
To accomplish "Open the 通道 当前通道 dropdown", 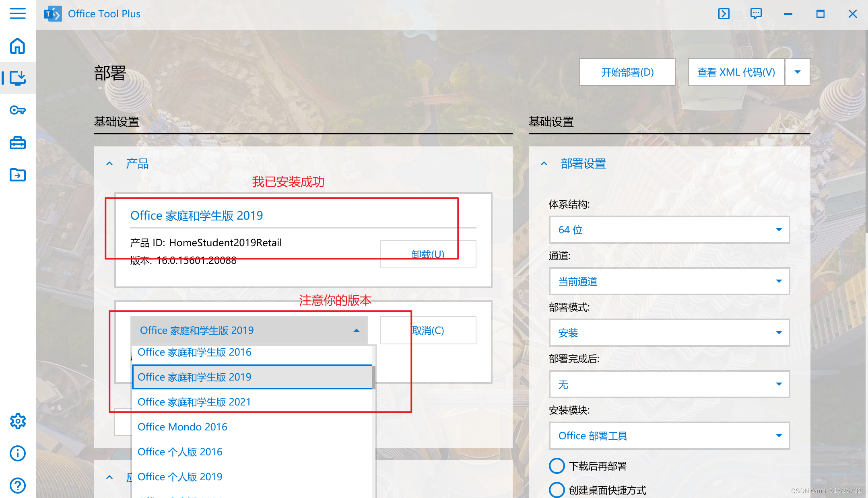I will (669, 281).
